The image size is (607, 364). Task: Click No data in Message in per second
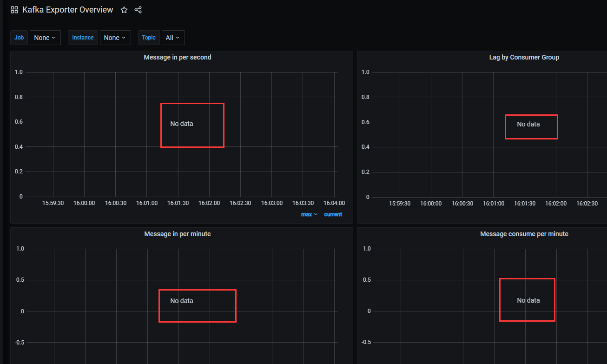(182, 124)
